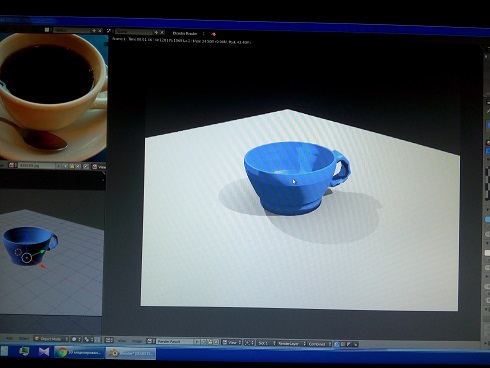The image size is (490, 368).
Task: Click the screen layout browse icon
Action: coord(47,30)
